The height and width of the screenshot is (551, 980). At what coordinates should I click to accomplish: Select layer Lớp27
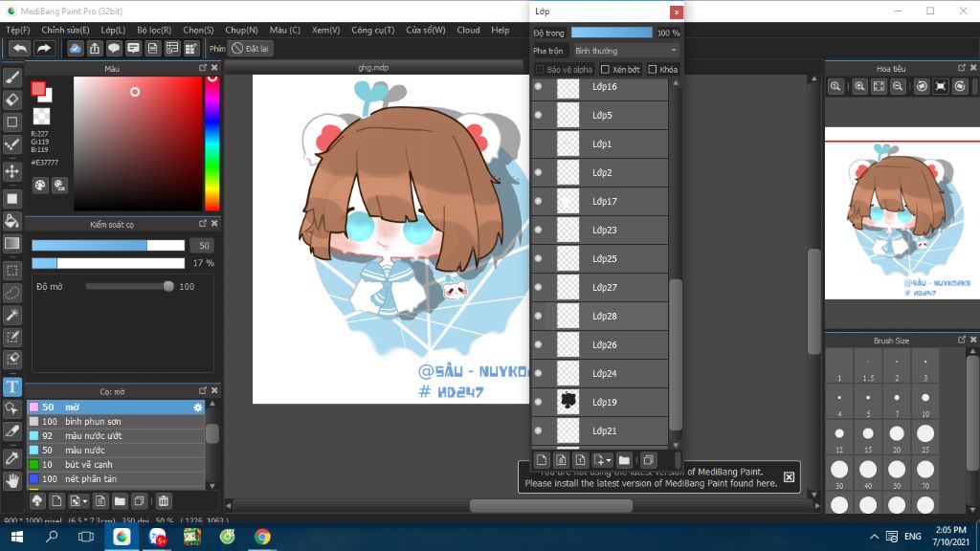tap(599, 287)
